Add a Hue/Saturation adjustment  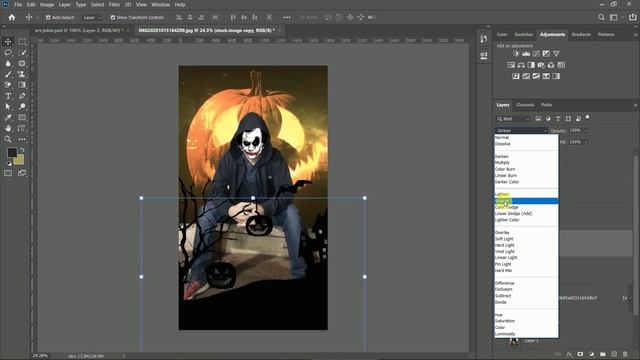pos(511,65)
